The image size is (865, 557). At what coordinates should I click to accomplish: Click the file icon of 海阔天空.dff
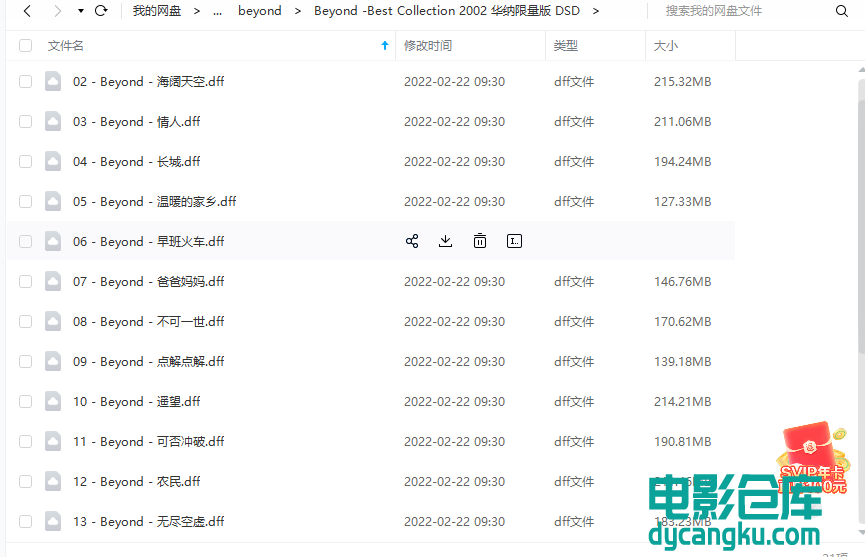[x=53, y=81]
